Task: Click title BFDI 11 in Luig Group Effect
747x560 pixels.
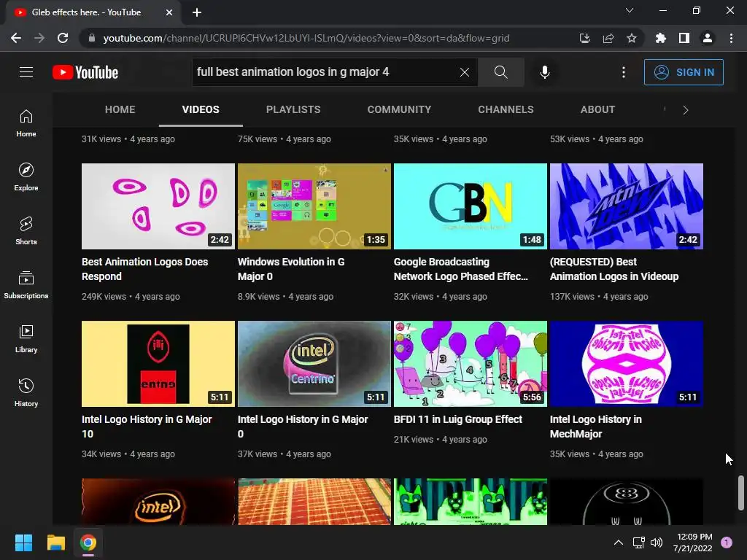Action: coord(458,419)
